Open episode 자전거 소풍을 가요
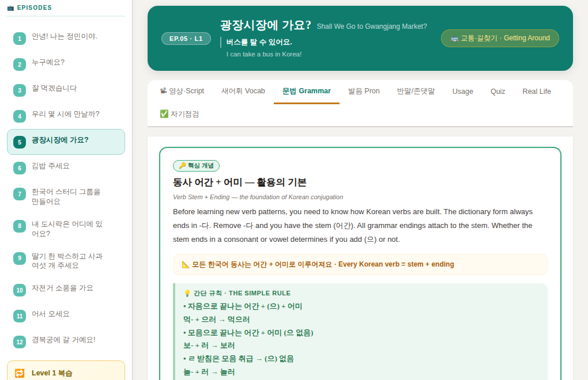This screenshot has width=588, height=380. tap(66, 290)
